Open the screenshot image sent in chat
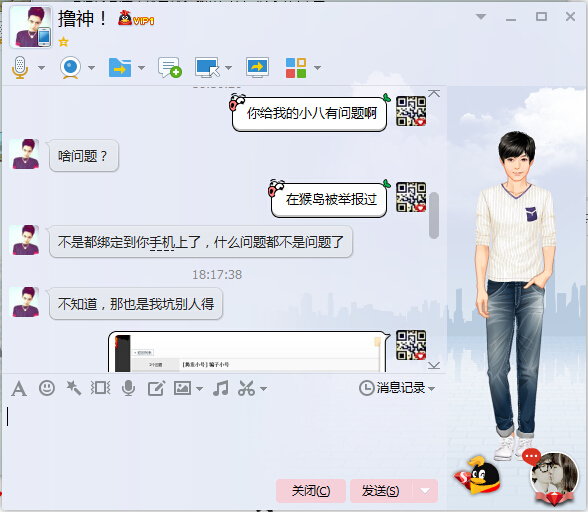The height and width of the screenshot is (512, 588). click(248, 353)
